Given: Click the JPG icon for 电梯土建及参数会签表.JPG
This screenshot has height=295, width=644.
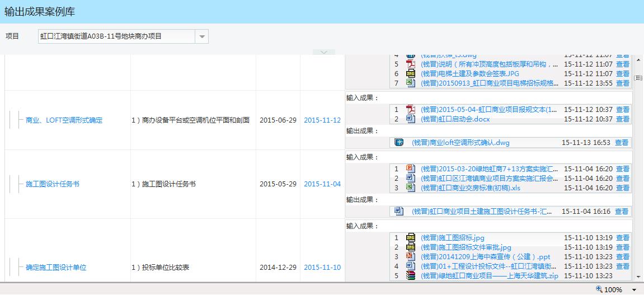Looking at the screenshot, I should point(411,74).
